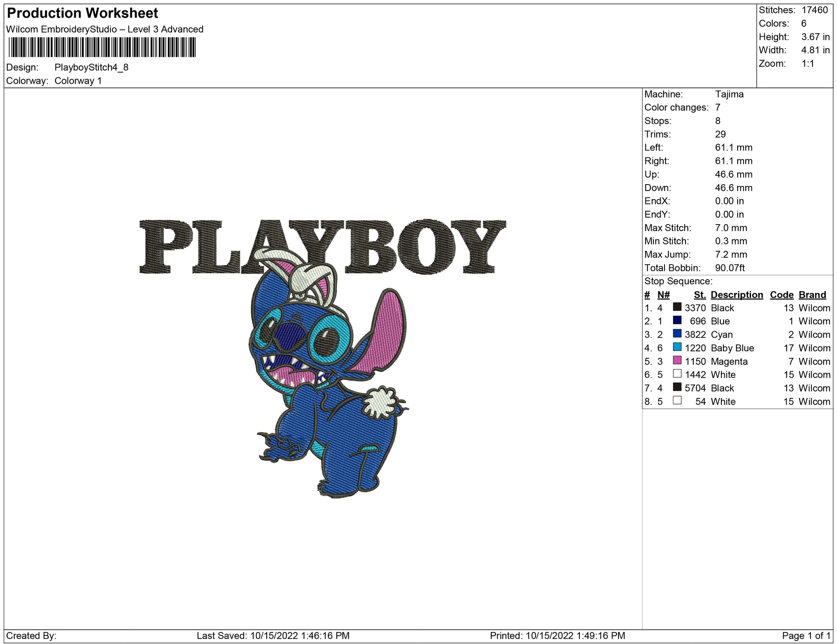Click the Stitches count value 17460

[815, 10]
